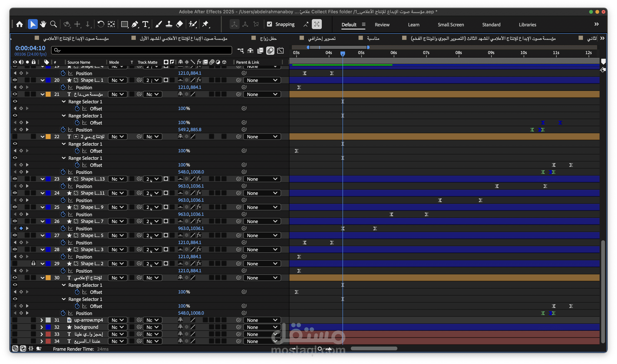
Task: Expand layer 31 up-arrow.mp4
Action: pyautogui.click(x=42, y=320)
